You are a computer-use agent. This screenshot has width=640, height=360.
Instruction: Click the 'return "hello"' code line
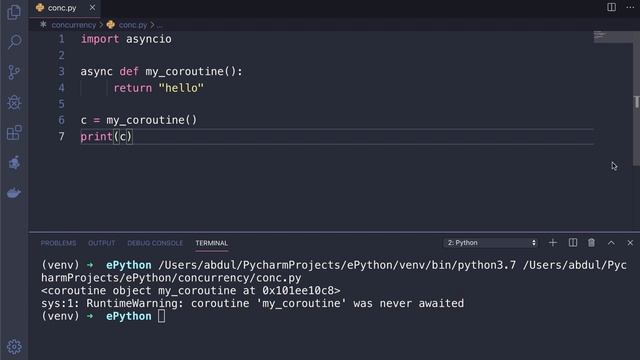coord(158,88)
